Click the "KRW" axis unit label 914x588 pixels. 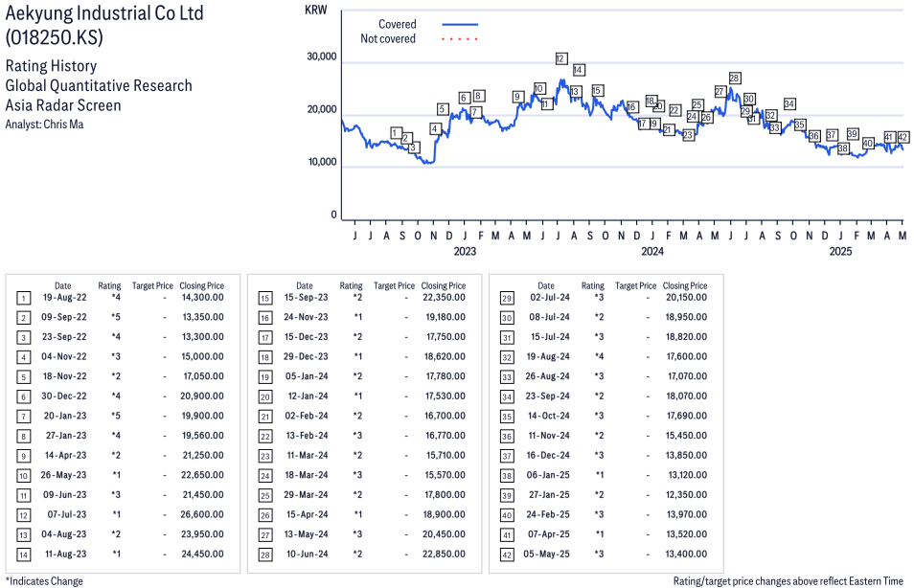(316, 10)
